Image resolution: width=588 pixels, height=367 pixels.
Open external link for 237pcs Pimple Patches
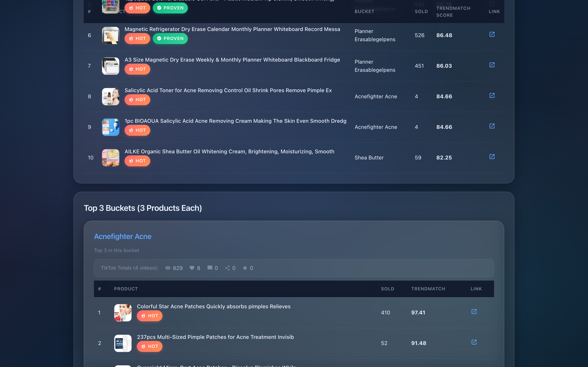click(474, 342)
